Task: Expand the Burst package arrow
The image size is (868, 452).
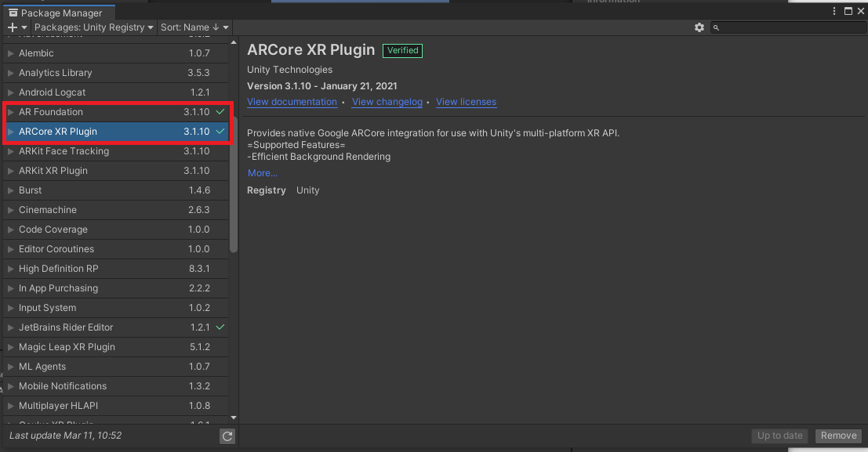Action: [10, 190]
